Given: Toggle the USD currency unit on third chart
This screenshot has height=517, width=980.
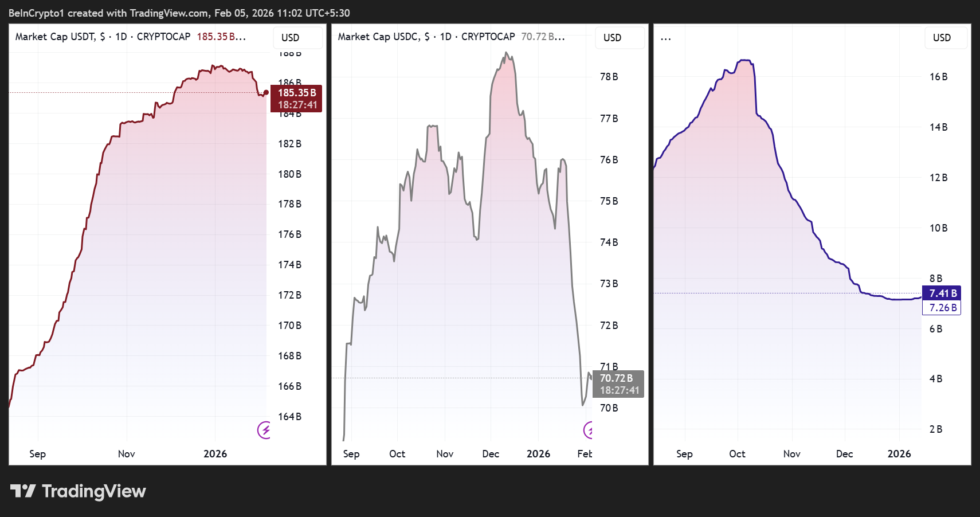Looking at the screenshot, I should point(945,37).
